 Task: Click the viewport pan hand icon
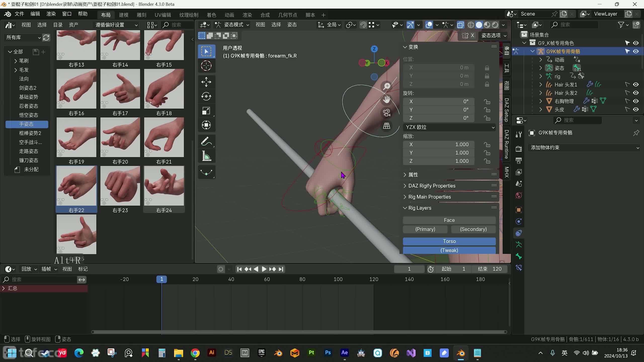(x=387, y=100)
